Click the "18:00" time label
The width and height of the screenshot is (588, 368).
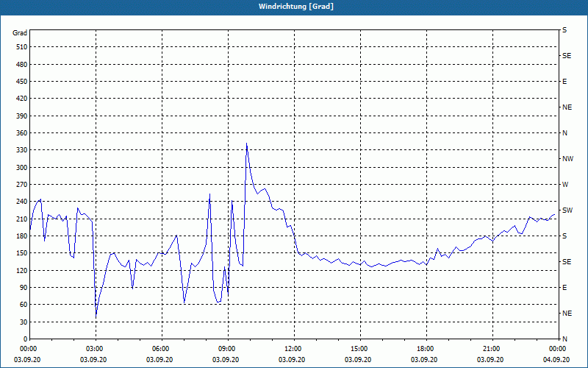[425, 348]
